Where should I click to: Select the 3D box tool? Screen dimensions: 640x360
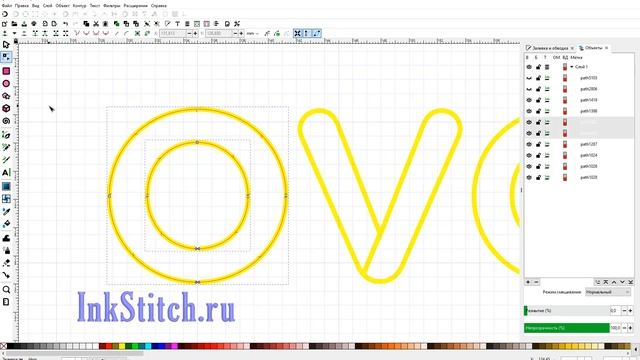click(6, 109)
